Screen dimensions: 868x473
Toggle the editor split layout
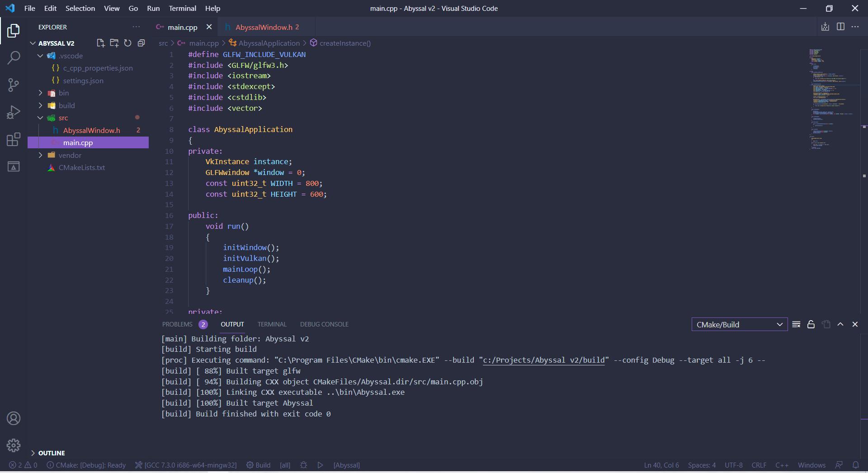tap(840, 27)
